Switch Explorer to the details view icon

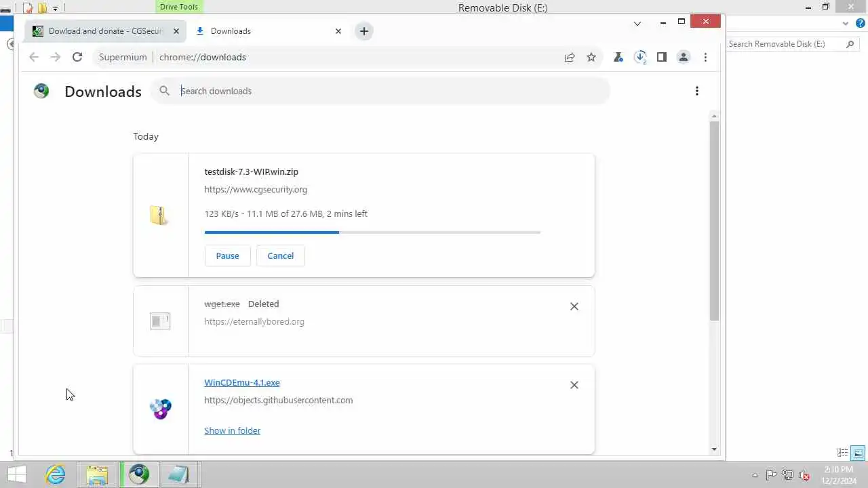tap(843, 453)
